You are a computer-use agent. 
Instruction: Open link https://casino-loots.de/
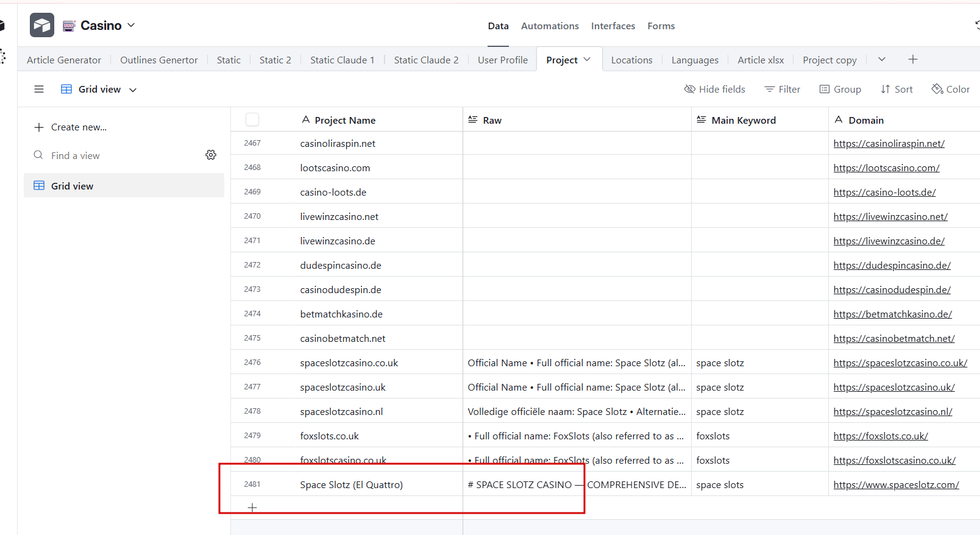[x=885, y=192]
